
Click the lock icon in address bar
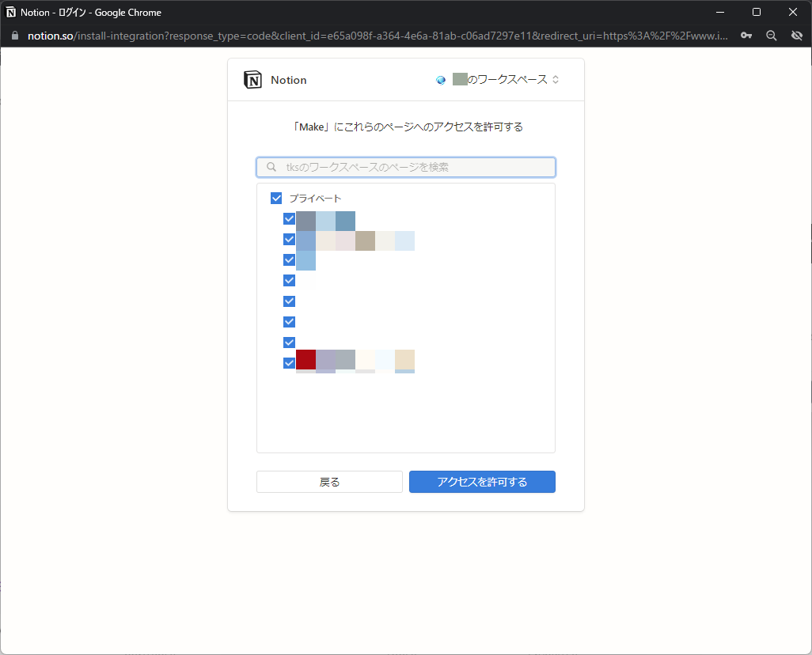(x=15, y=36)
